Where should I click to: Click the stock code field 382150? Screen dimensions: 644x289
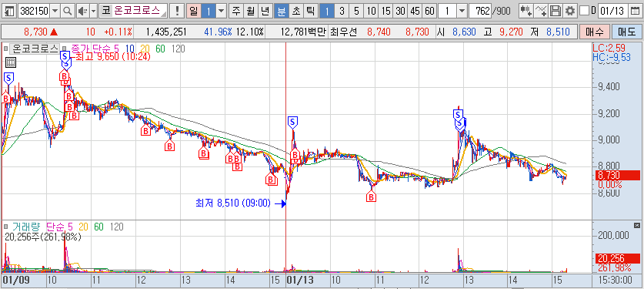(35, 11)
